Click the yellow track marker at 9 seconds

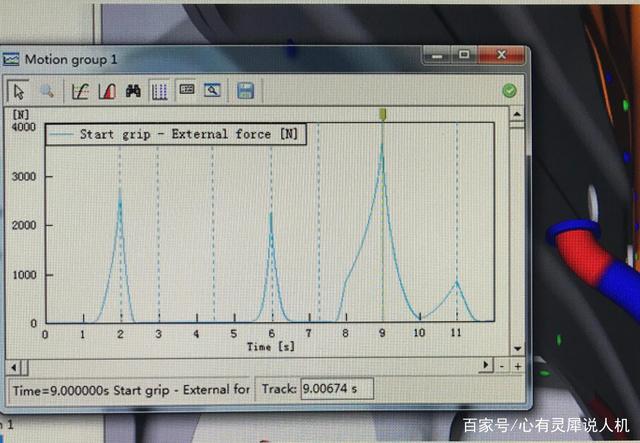pos(382,116)
